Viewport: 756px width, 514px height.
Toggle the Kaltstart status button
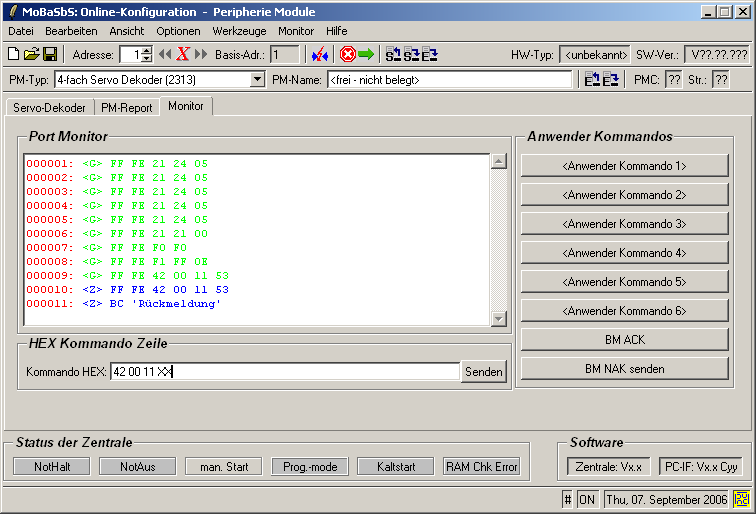click(396, 466)
